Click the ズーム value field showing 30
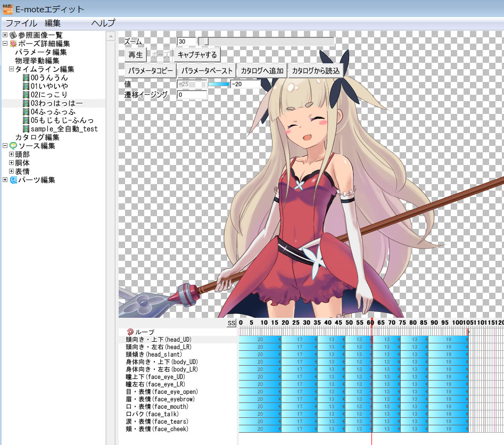The width and height of the screenshot is (504, 445). coord(186,42)
